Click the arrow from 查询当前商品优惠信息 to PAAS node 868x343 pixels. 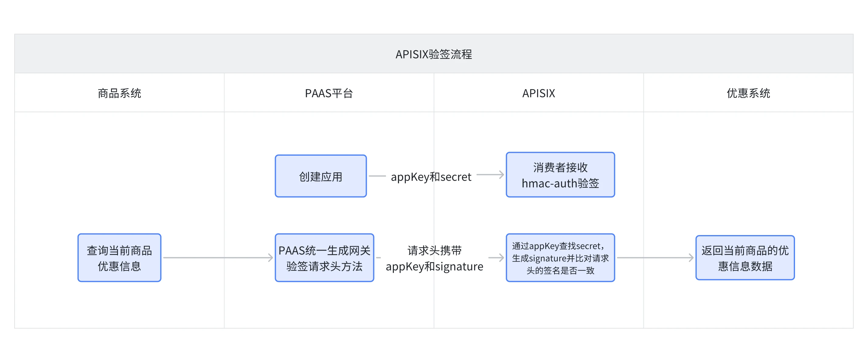tap(217, 258)
